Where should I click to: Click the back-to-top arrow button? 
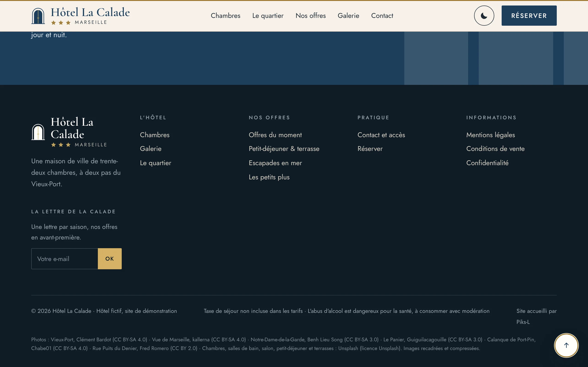tap(566, 345)
